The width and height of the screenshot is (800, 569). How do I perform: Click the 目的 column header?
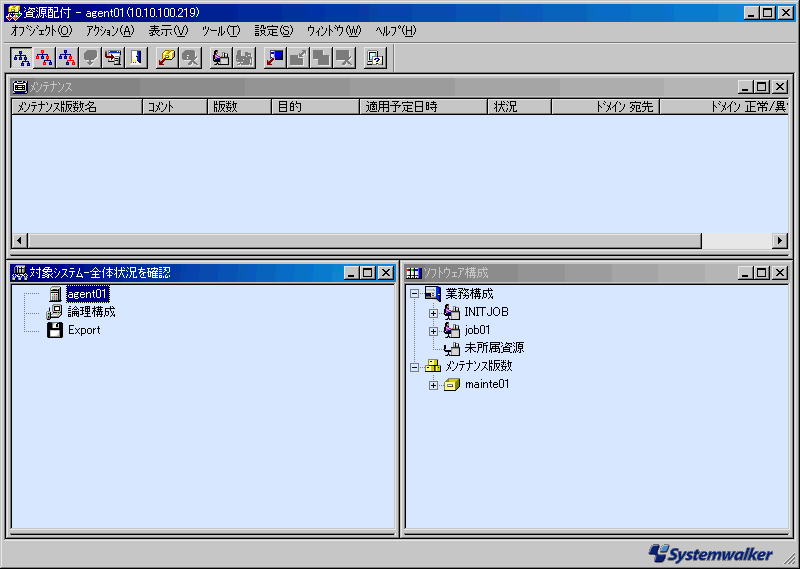click(x=315, y=107)
